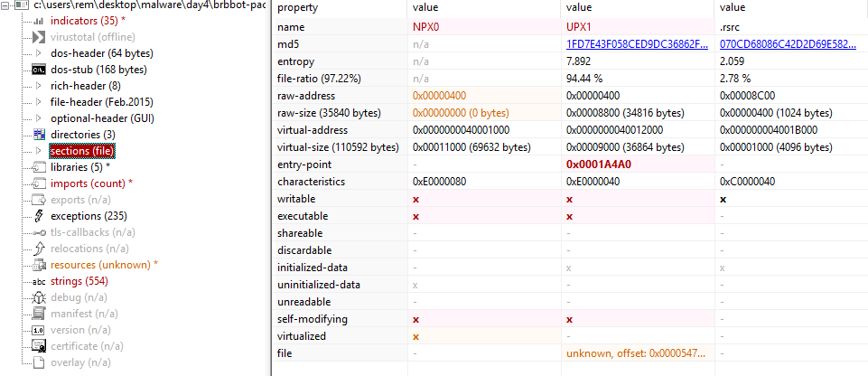Select overlay (n/a) item
The width and height of the screenshot is (868, 376).
[x=80, y=362]
